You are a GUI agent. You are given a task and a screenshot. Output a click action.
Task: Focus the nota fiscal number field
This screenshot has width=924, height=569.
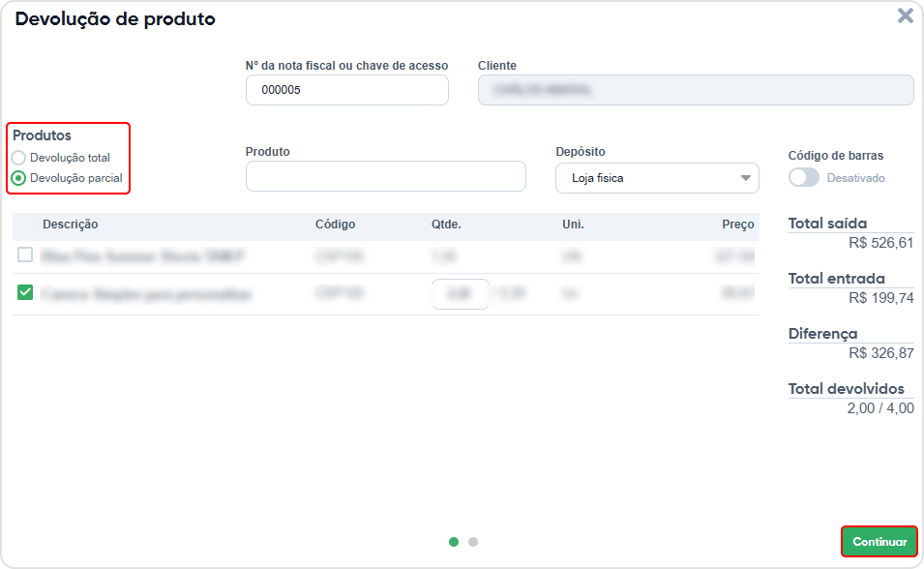click(x=347, y=90)
